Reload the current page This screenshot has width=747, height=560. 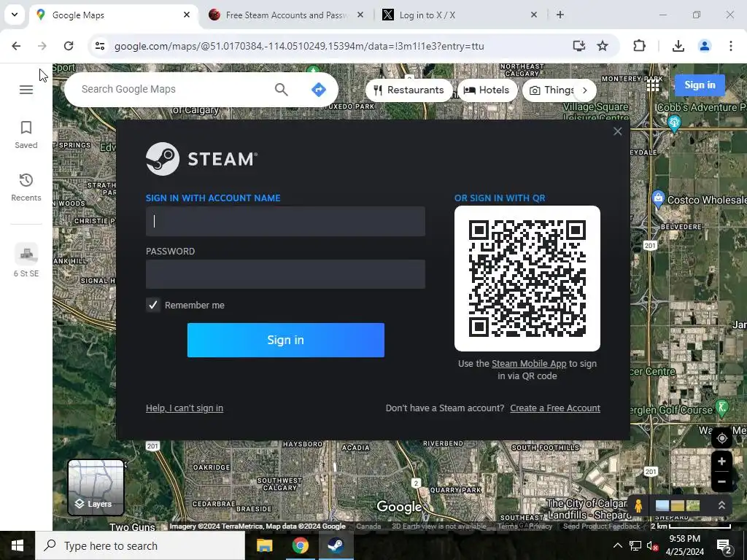[69, 46]
